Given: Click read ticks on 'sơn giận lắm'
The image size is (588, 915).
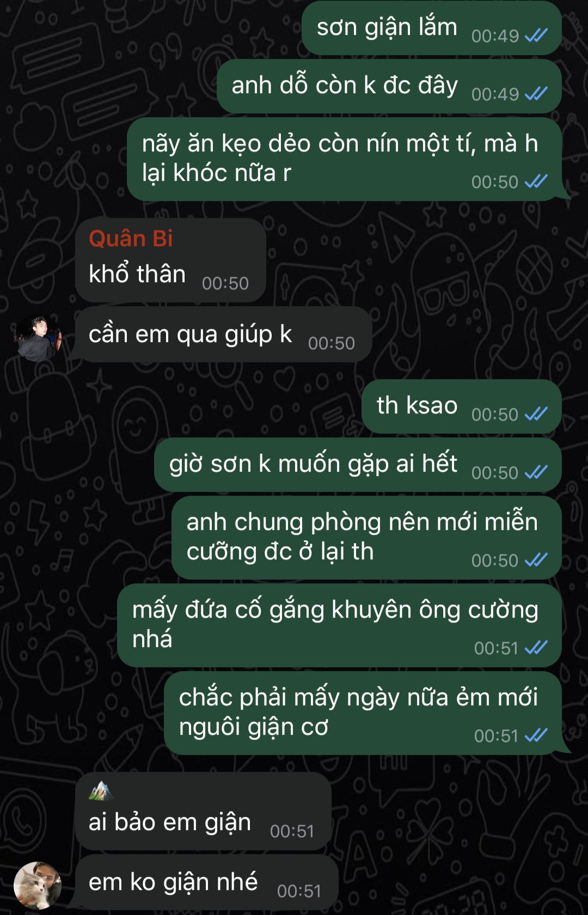Looking at the screenshot, I should coord(536,36).
